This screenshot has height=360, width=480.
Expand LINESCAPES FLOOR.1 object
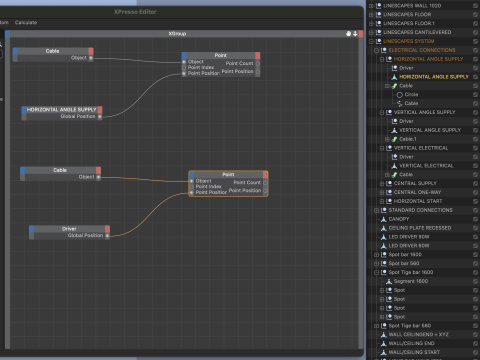point(371,24)
